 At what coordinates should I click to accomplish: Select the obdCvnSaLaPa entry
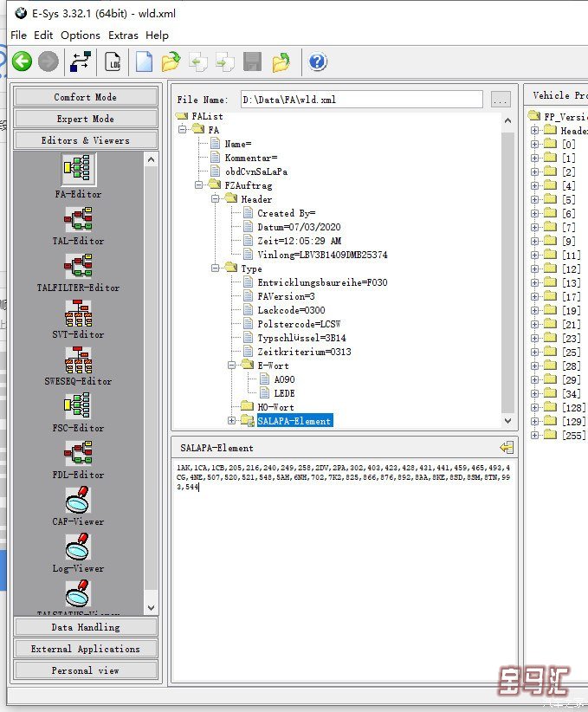[256, 172]
